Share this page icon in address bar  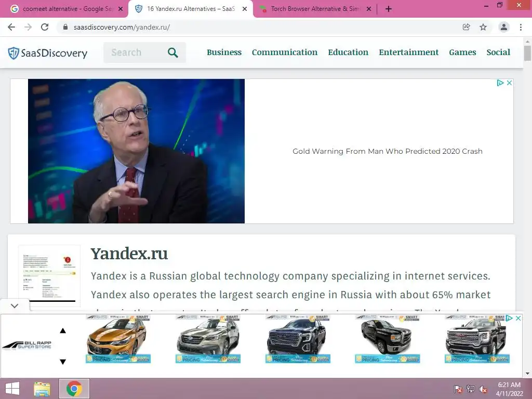pos(467,27)
